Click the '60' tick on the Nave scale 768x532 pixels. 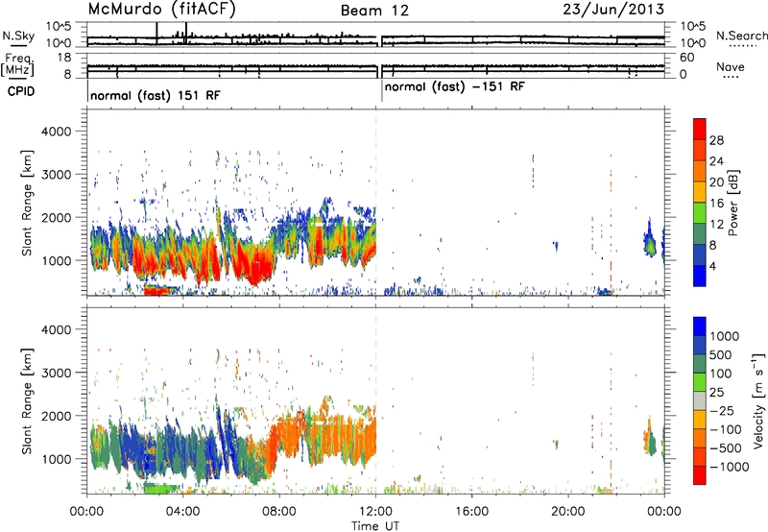coord(686,58)
